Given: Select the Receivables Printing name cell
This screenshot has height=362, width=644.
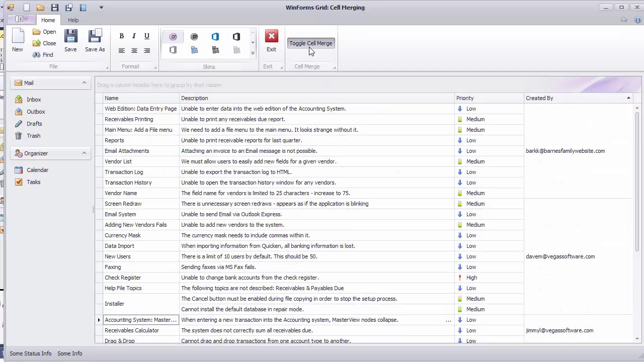Looking at the screenshot, I should (141, 119).
